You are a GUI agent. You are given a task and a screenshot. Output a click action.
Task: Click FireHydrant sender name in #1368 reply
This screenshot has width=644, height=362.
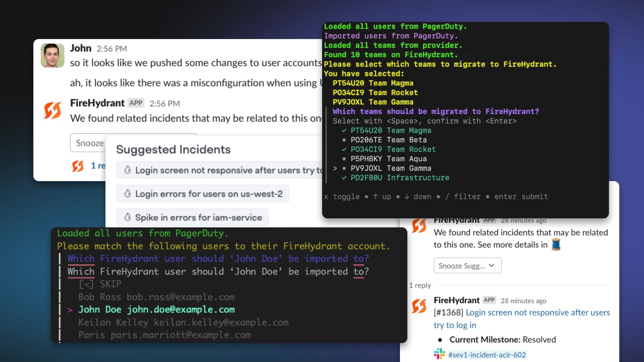[x=456, y=300]
